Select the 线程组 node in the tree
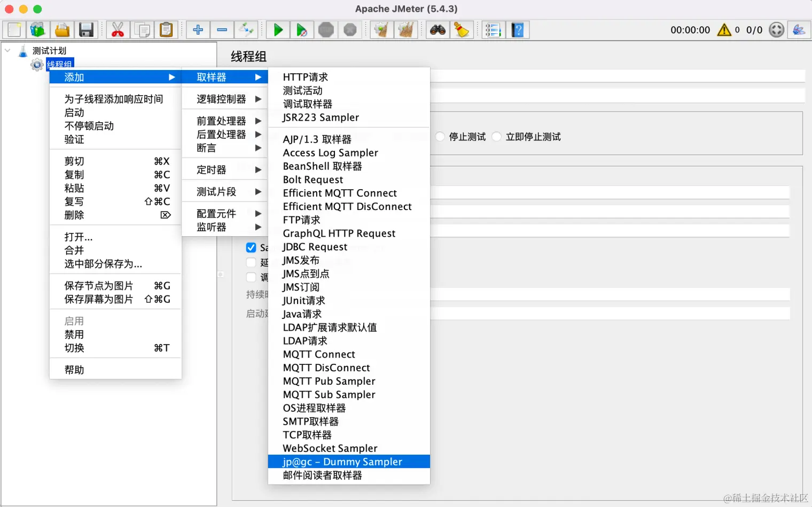 [x=59, y=64]
